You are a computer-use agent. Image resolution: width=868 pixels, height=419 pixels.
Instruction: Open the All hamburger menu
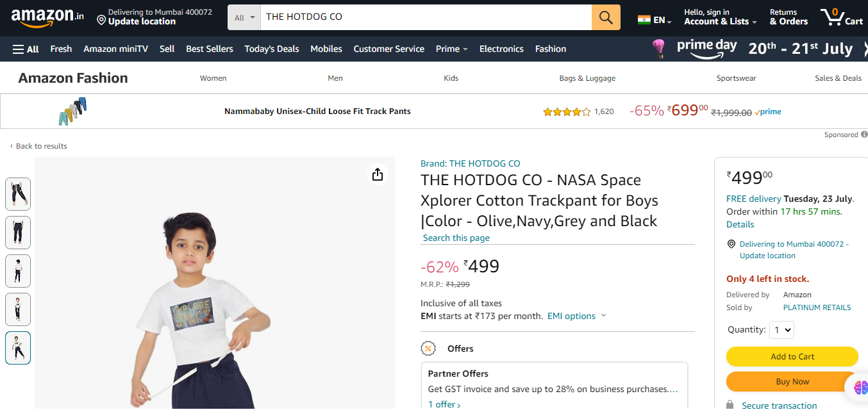(x=26, y=49)
